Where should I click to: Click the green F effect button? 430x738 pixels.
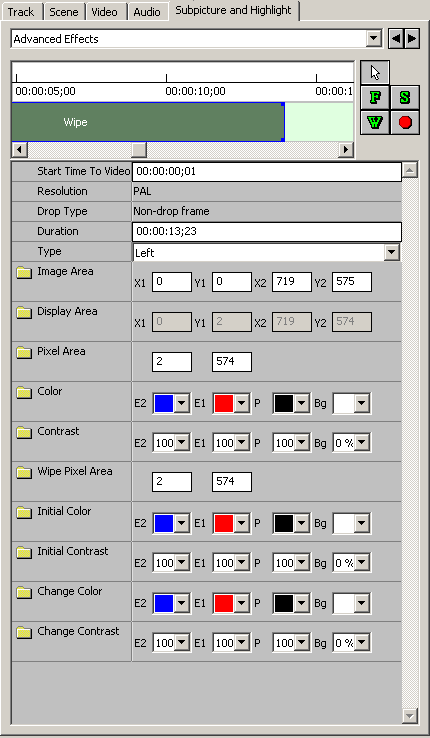(375, 97)
